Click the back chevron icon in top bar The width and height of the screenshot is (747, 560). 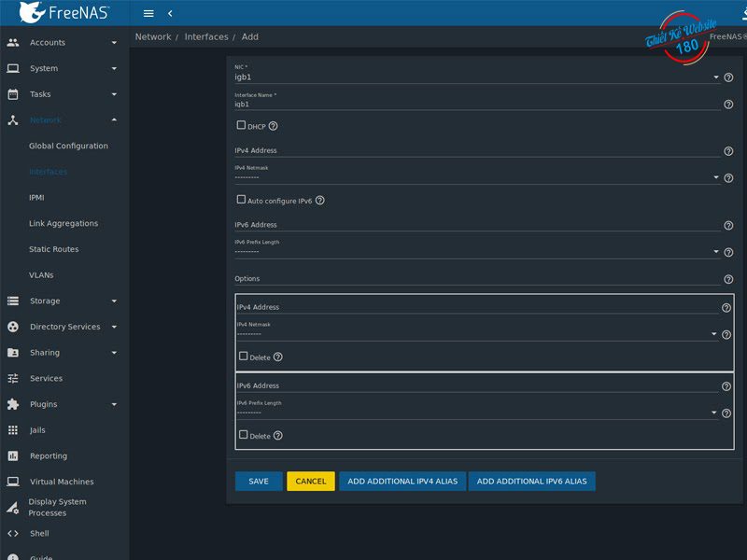(170, 13)
